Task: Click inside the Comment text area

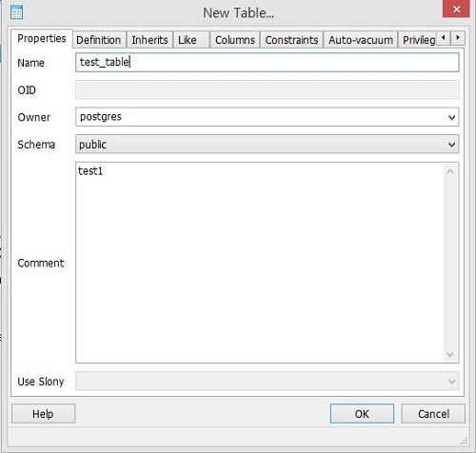Action: click(260, 263)
